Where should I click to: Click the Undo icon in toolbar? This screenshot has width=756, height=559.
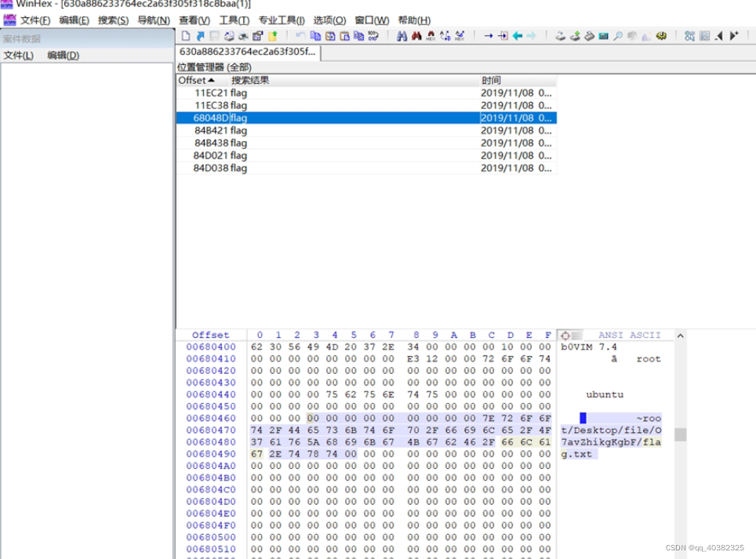tap(300, 35)
